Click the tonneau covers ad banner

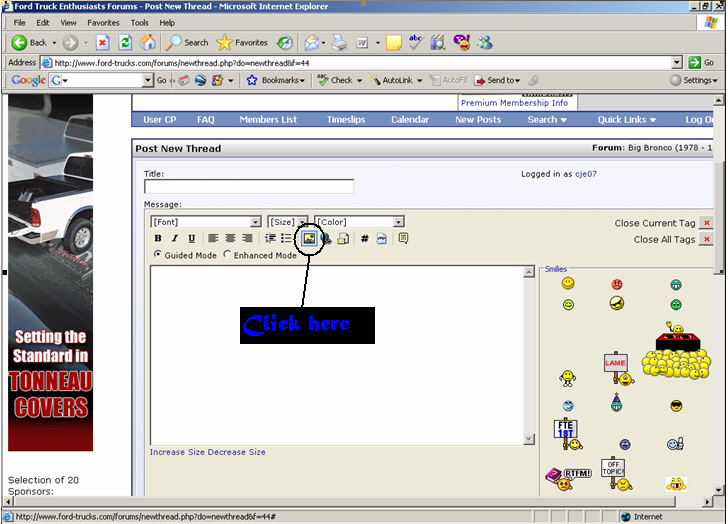click(51, 272)
